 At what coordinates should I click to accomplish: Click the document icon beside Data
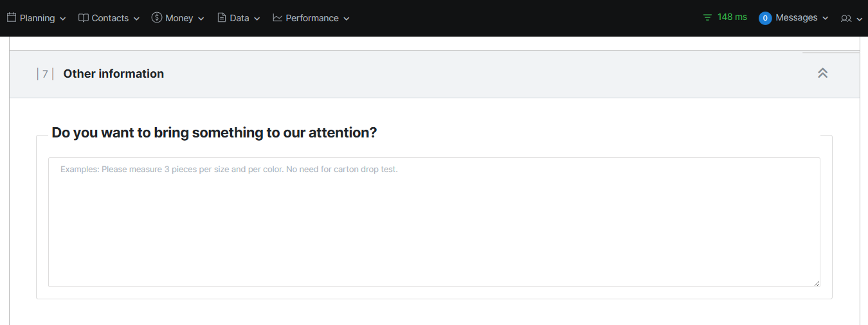pos(222,18)
